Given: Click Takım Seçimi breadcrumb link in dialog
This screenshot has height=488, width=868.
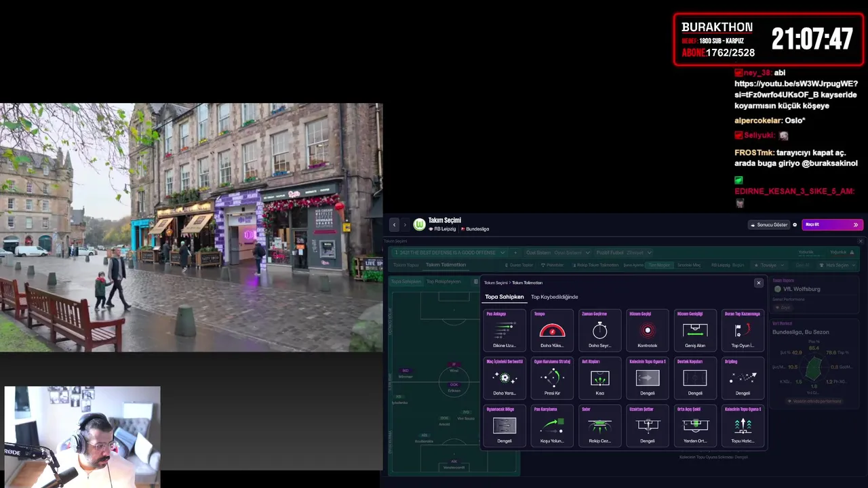Looking at the screenshot, I should 496,283.
